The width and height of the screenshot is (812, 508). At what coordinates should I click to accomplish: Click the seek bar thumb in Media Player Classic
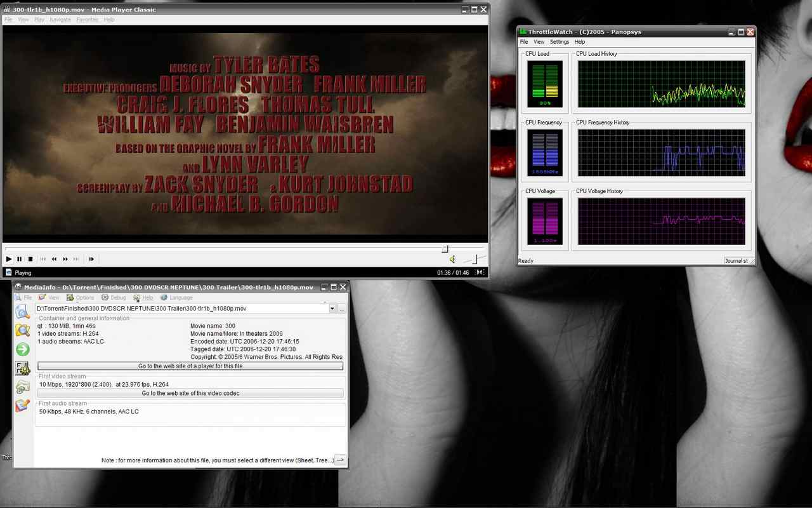click(x=445, y=249)
